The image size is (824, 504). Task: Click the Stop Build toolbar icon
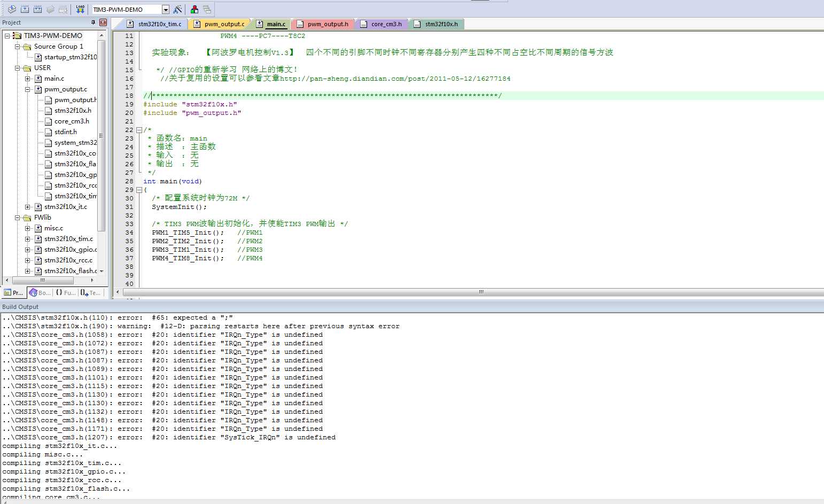(x=63, y=9)
